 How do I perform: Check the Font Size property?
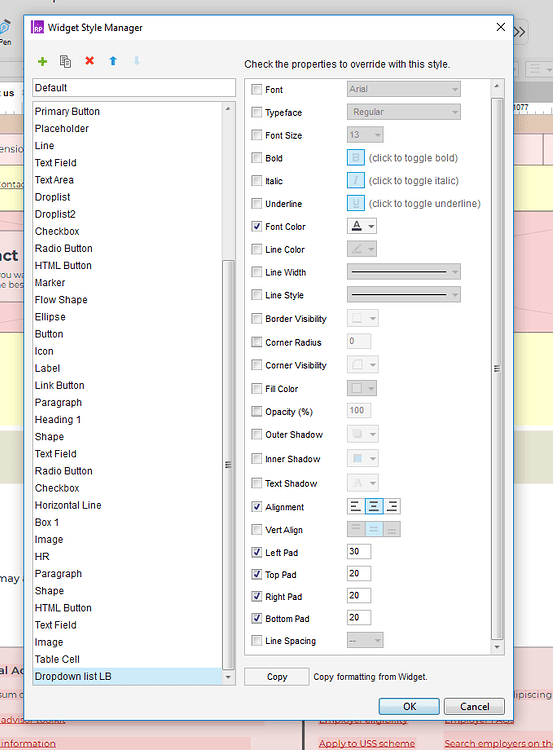257,135
